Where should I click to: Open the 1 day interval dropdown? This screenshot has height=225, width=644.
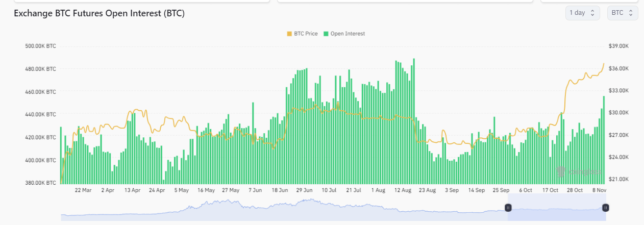(x=582, y=13)
